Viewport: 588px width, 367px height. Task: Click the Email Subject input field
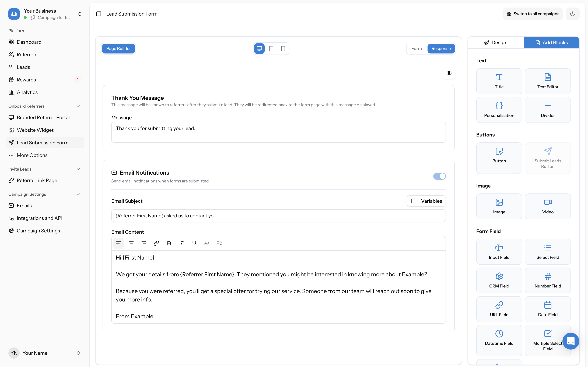278,215
